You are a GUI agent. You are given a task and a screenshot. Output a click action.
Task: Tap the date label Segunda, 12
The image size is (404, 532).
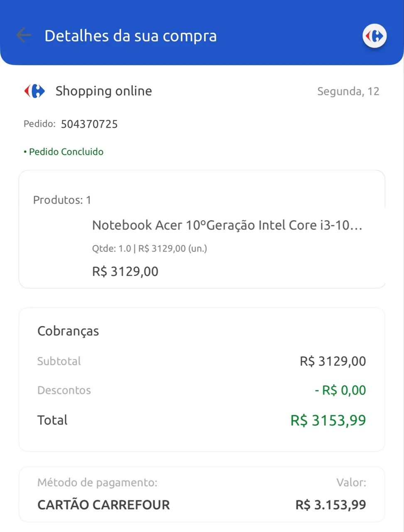coord(348,91)
